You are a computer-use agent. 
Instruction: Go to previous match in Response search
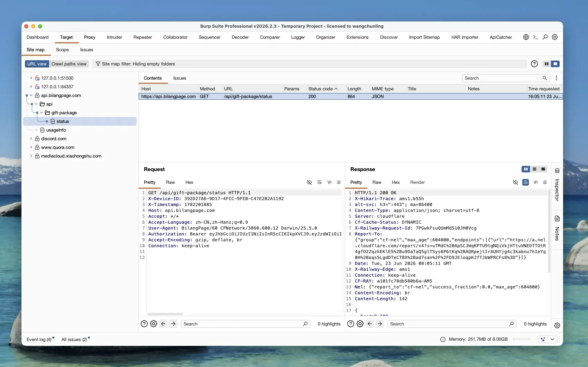[370, 324]
